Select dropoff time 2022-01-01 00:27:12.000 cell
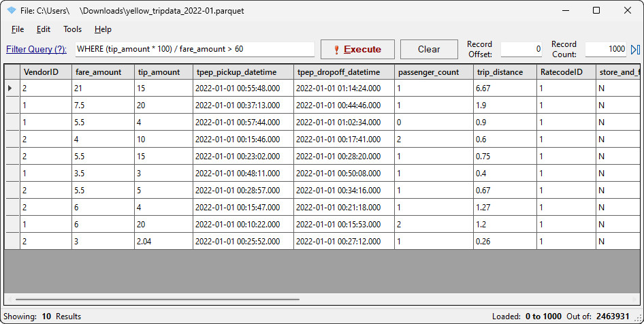644x324 pixels. [x=344, y=242]
